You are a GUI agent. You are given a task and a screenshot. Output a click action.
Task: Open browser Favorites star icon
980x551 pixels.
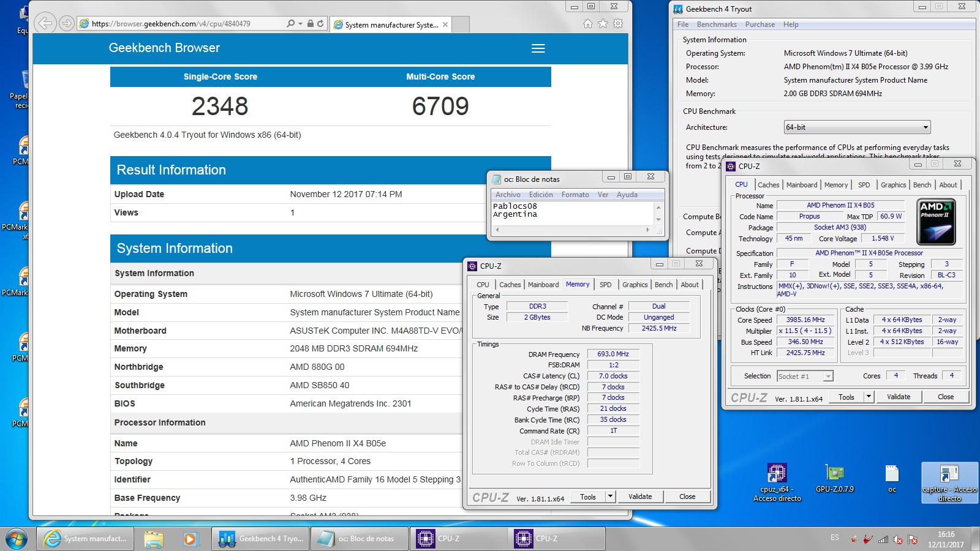[603, 23]
